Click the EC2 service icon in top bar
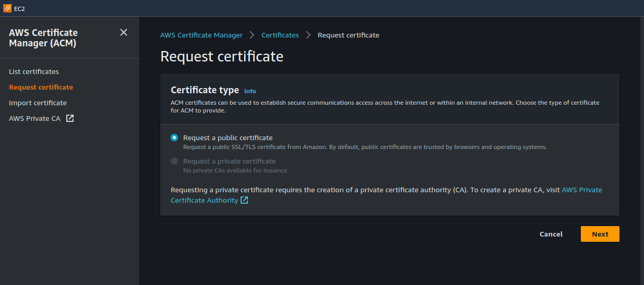Image resolution: width=644 pixels, height=285 pixels. pyautogui.click(x=7, y=8)
